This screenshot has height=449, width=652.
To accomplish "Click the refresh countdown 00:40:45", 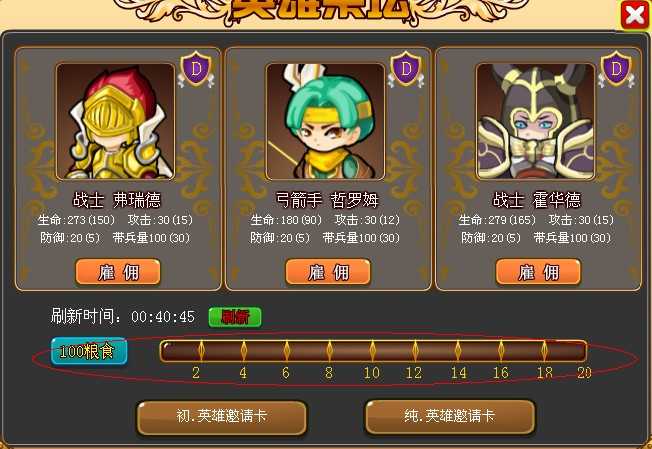I will [x=163, y=317].
